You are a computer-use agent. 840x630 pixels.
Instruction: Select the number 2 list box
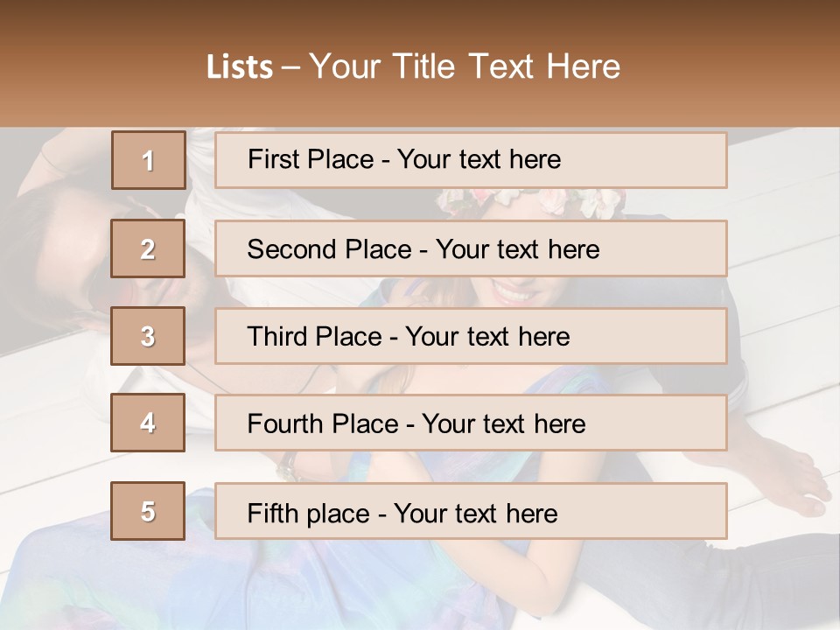[148, 248]
